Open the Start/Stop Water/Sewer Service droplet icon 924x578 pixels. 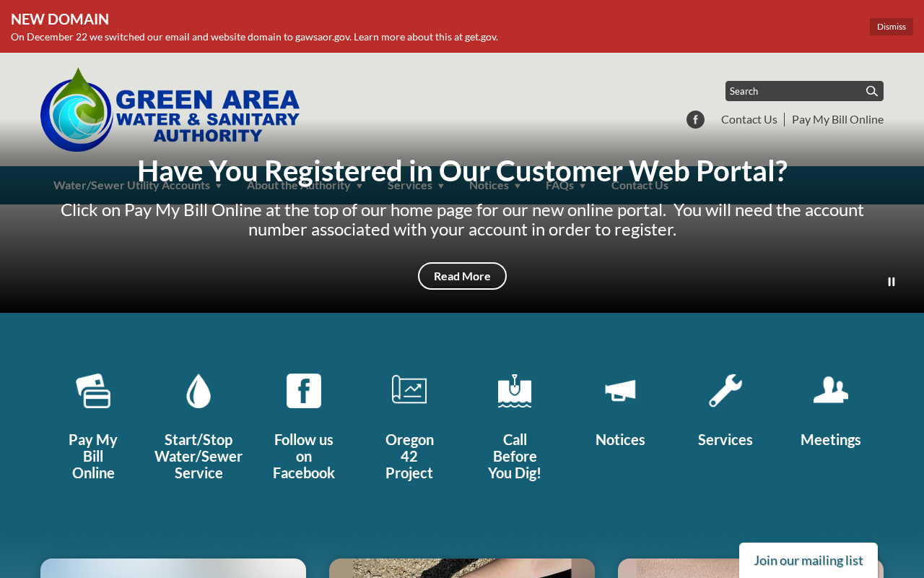point(199,391)
